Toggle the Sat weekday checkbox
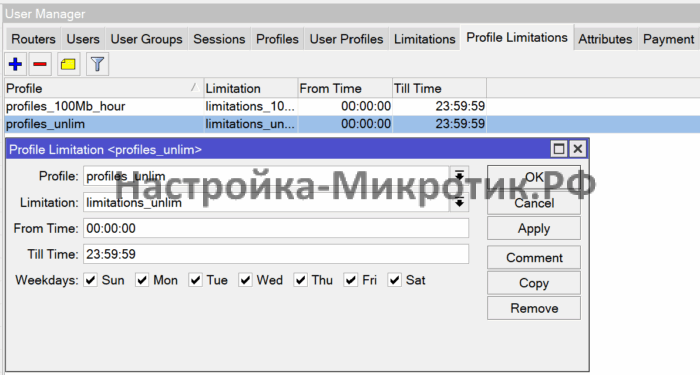Screen dimensions: 700x375 coord(394,280)
